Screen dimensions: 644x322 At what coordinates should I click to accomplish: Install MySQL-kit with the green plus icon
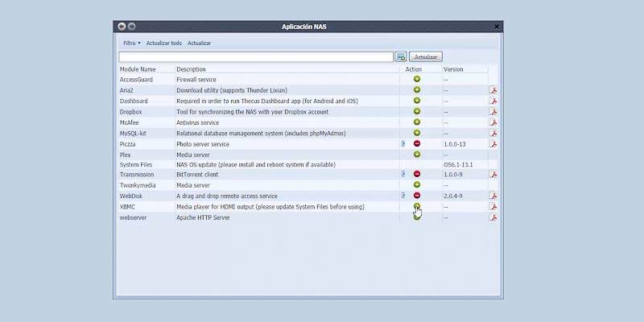[x=417, y=133]
